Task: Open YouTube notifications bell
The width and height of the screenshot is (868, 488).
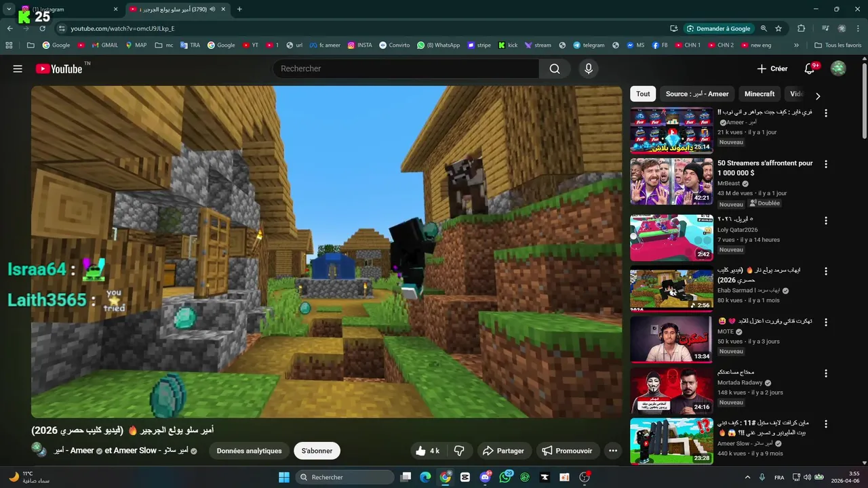Action: click(x=809, y=68)
